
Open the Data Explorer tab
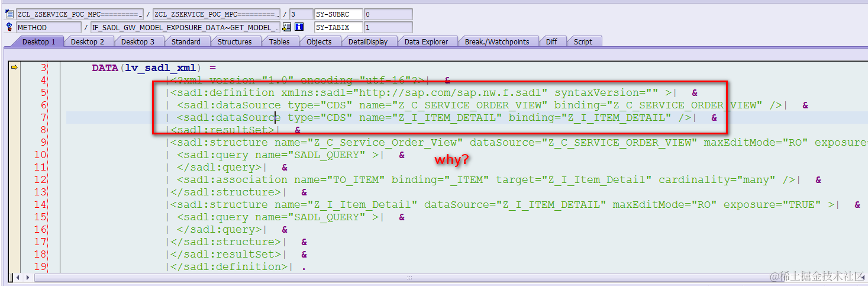coord(426,41)
